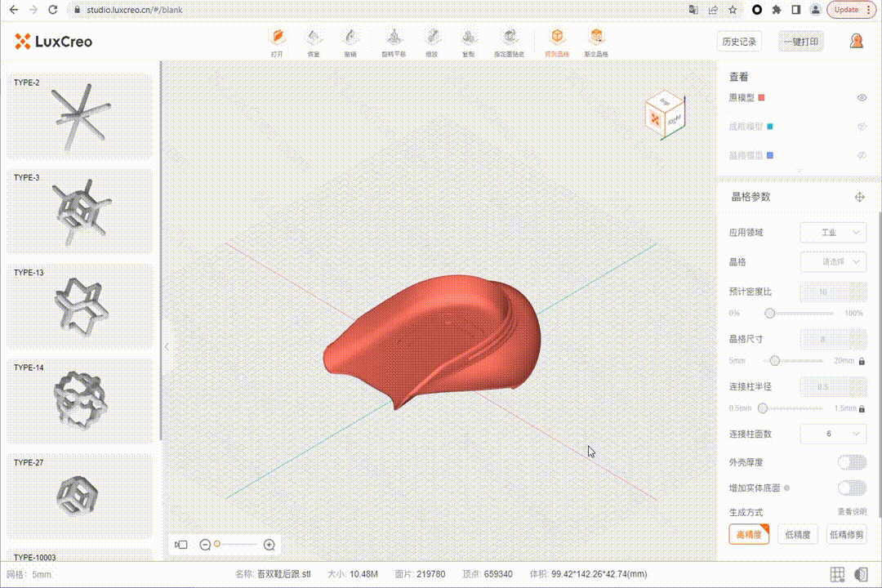882x588 pixels.
Task: Toggle visibility eye icon of the second model row
Action: 862,127
